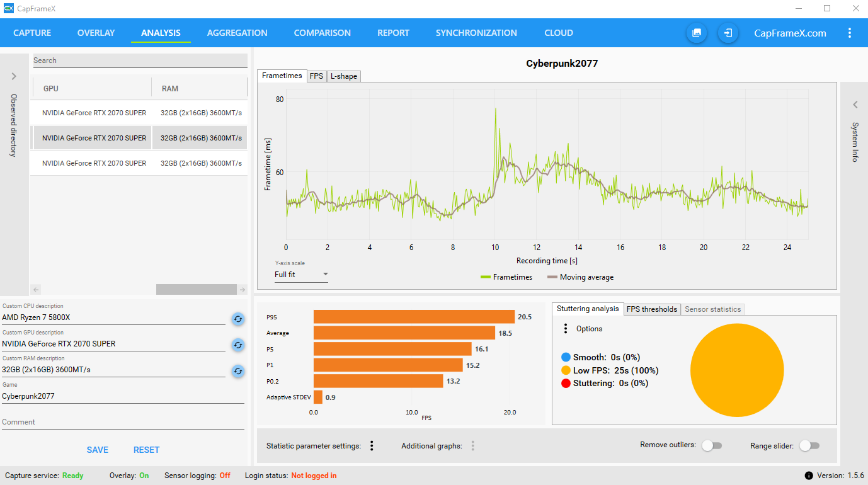Click the SAVE button

coord(98,450)
